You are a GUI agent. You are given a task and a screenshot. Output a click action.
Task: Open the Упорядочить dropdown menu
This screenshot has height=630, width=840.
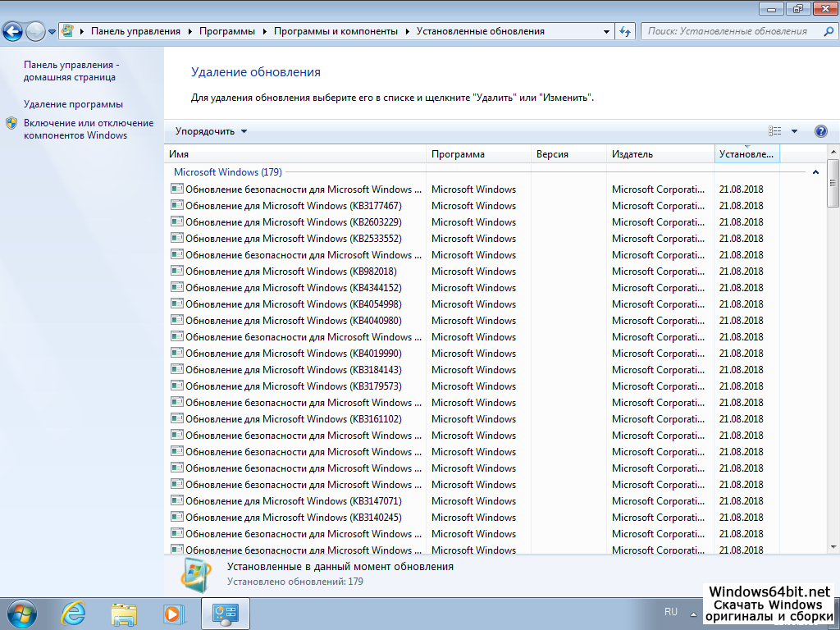point(211,131)
